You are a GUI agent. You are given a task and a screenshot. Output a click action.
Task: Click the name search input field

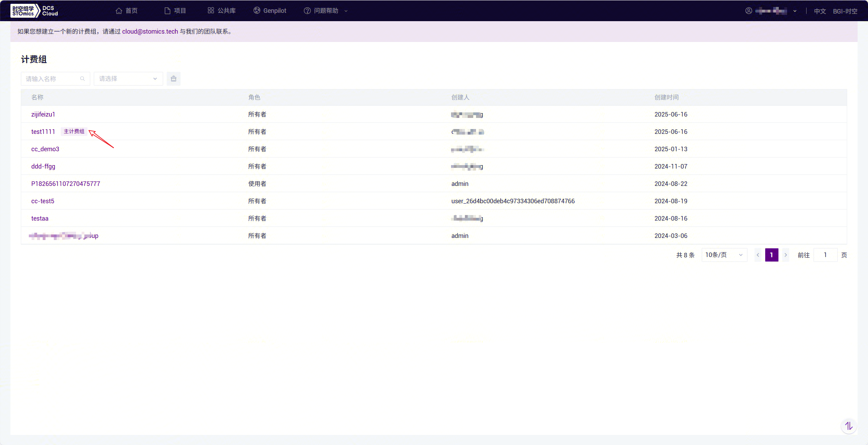pyautogui.click(x=52, y=79)
